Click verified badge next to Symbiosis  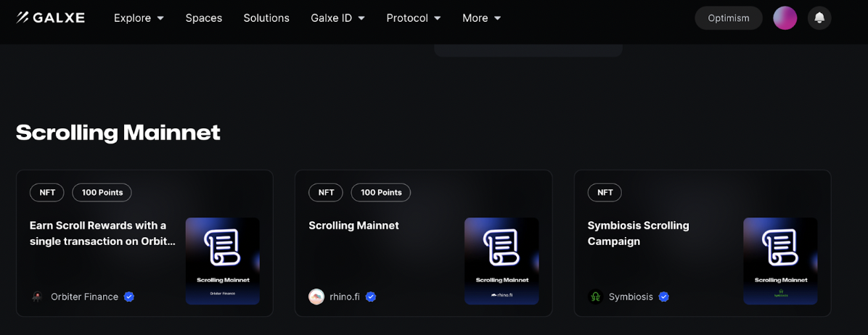coord(664,297)
